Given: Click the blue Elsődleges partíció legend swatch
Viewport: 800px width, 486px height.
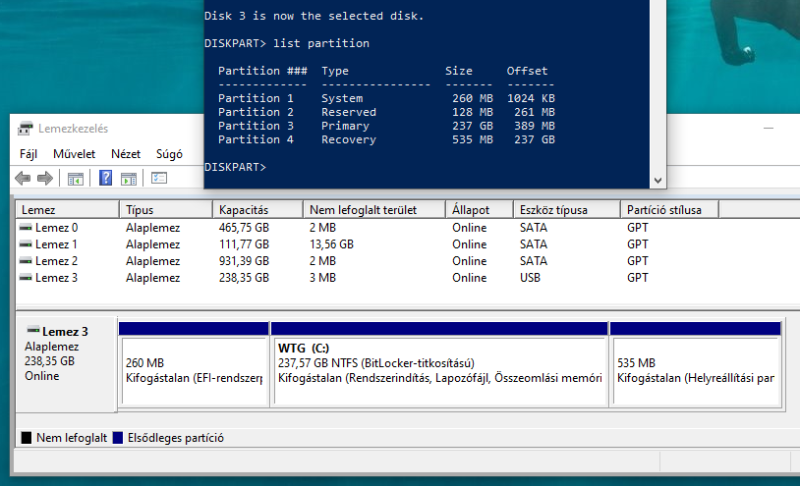Looking at the screenshot, I should point(118,438).
